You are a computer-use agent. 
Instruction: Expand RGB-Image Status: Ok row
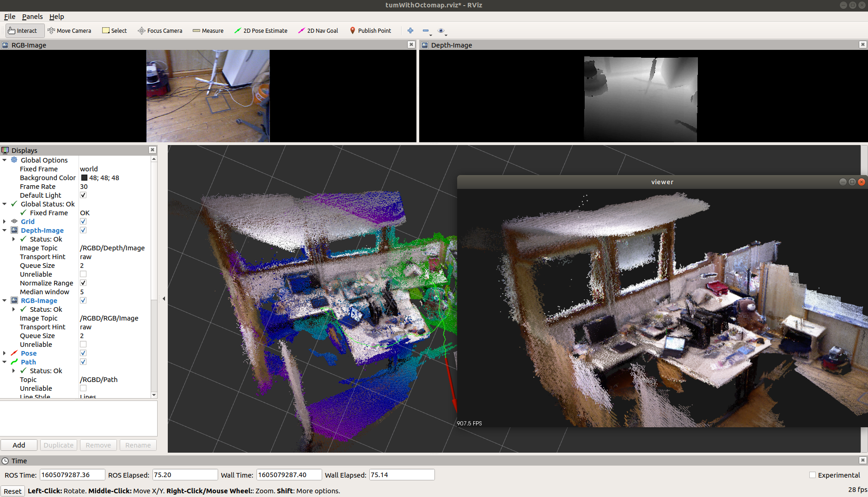click(x=13, y=309)
